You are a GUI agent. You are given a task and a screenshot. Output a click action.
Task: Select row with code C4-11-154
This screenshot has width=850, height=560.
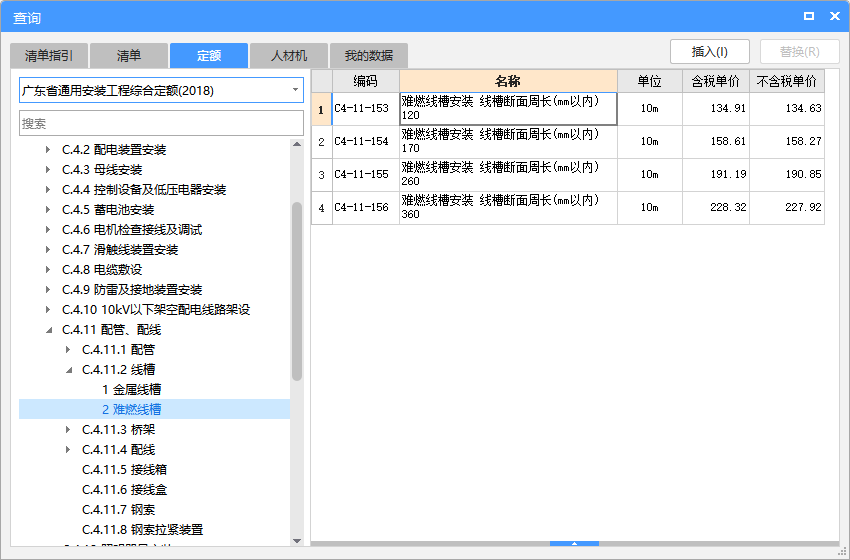coord(365,141)
